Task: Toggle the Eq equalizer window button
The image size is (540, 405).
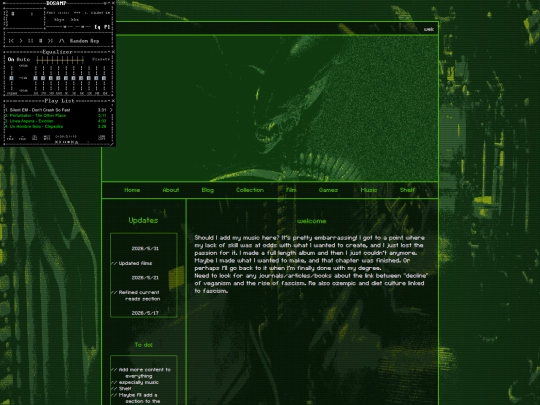Action: pyautogui.click(x=97, y=27)
